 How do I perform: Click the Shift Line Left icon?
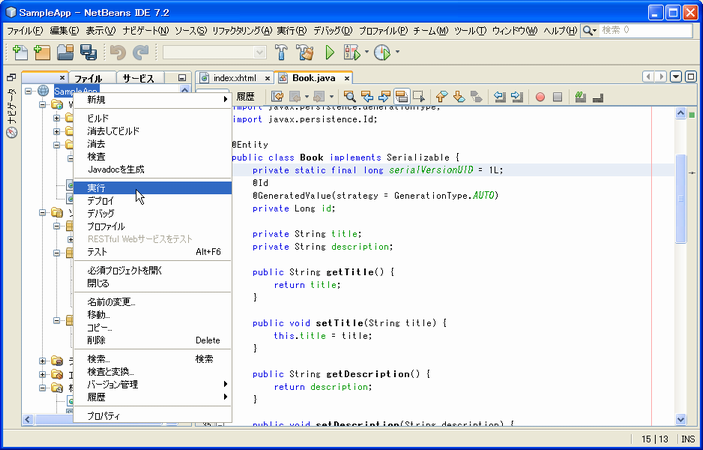tap(499, 96)
